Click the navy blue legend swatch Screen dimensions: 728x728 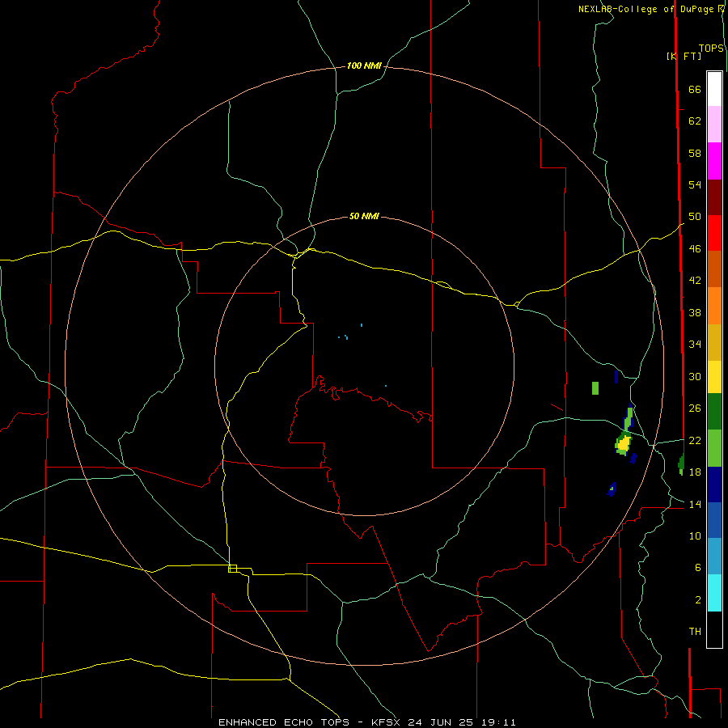(x=714, y=485)
